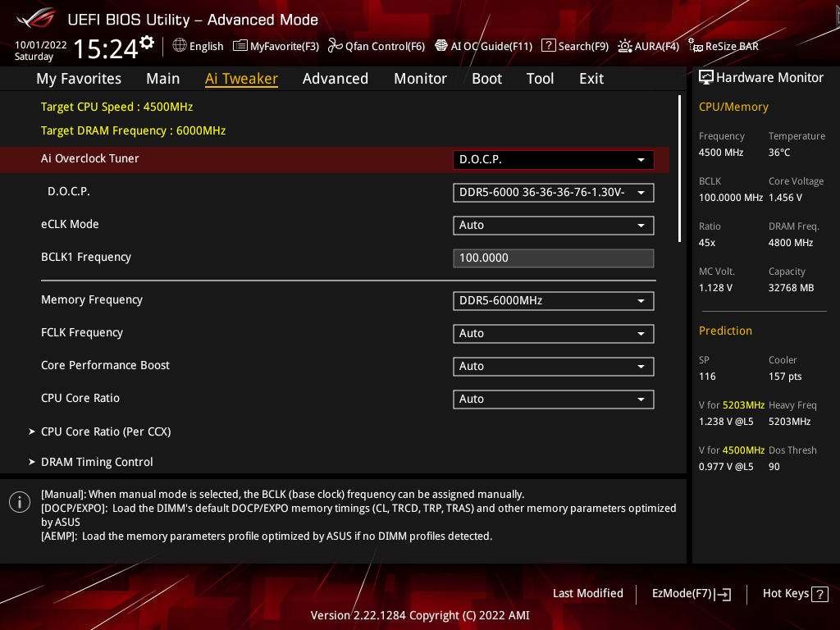The width and height of the screenshot is (840, 630).
Task: Expand DRAM Timing Control submenu
Action: (97, 462)
